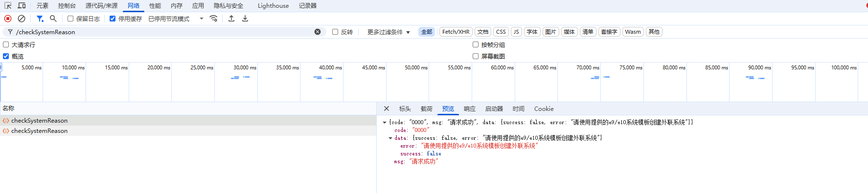The width and height of the screenshot is (868, 193).
Task: Filter requests by 文档 type
Action: (483, 32)
